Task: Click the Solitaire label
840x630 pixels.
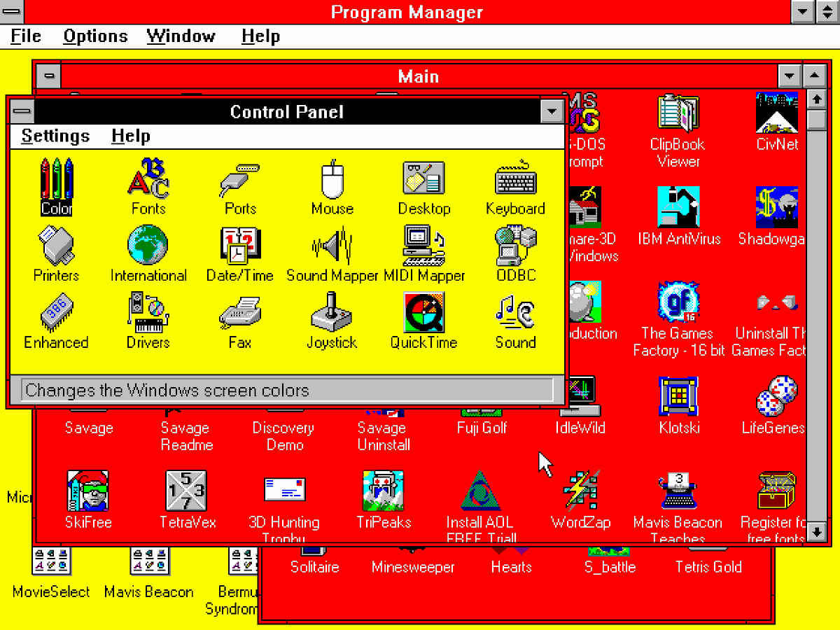Action: [x=315, y=567]
